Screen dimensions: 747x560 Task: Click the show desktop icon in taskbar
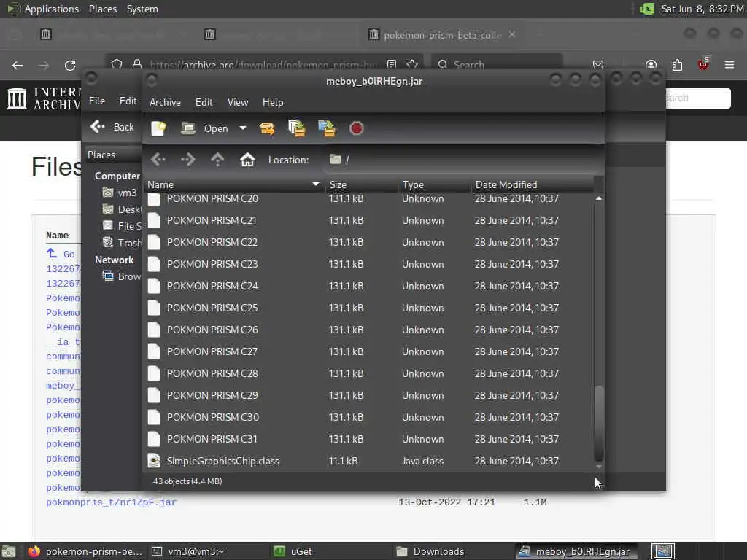[x=9, y=551]
